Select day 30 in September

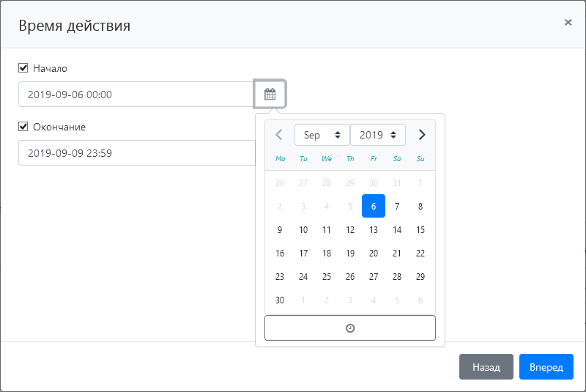pyautogui.click(x=280, y=300)
